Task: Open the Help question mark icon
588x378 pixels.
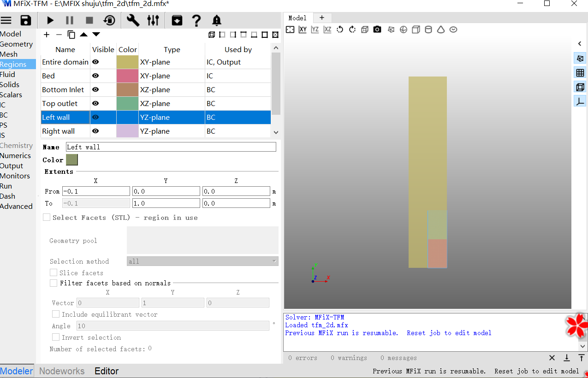Action: (196, 20)
